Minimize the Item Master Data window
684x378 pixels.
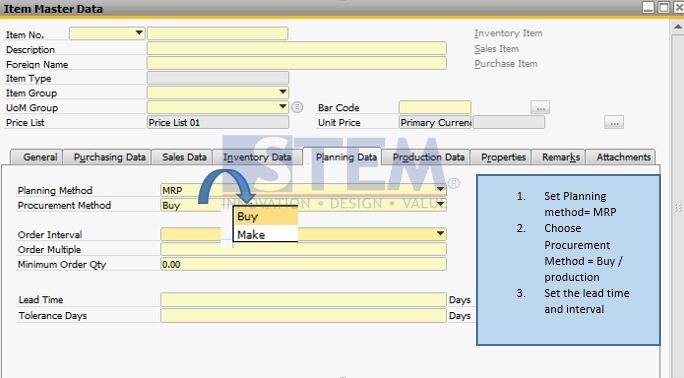pos(648,7)
